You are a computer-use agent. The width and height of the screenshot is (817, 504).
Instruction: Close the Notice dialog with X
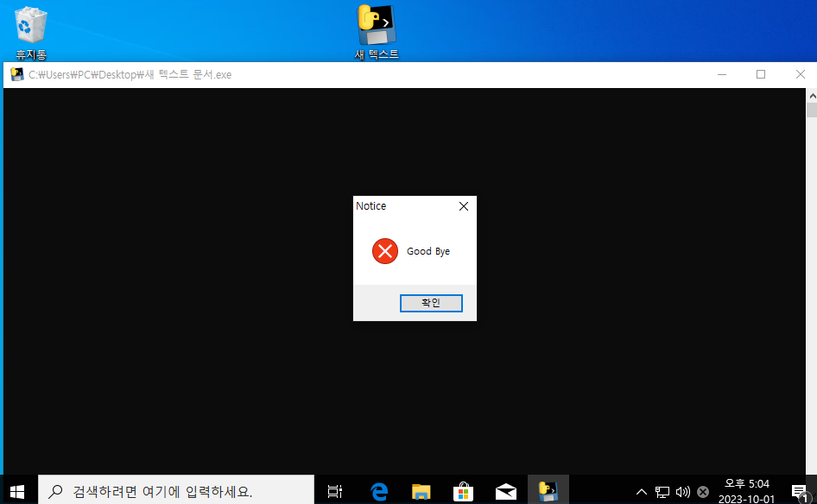[x=464, y=206]
